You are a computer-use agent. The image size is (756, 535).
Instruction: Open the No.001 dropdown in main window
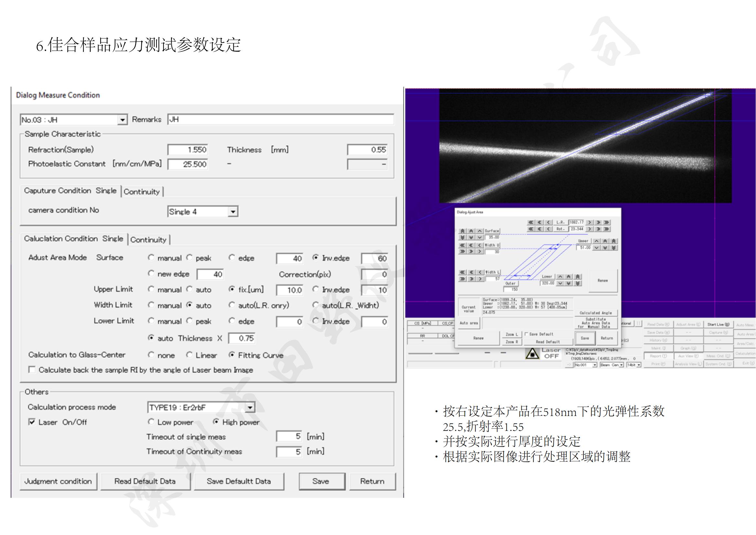click(594, 365)
